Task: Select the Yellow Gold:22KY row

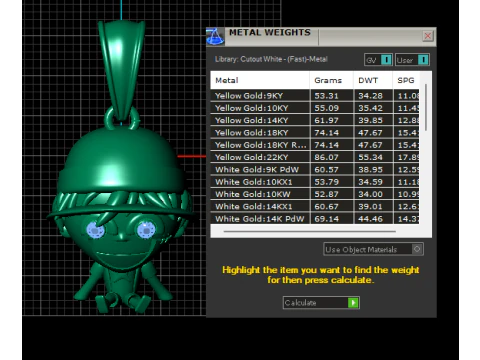Action: (315, 157)
